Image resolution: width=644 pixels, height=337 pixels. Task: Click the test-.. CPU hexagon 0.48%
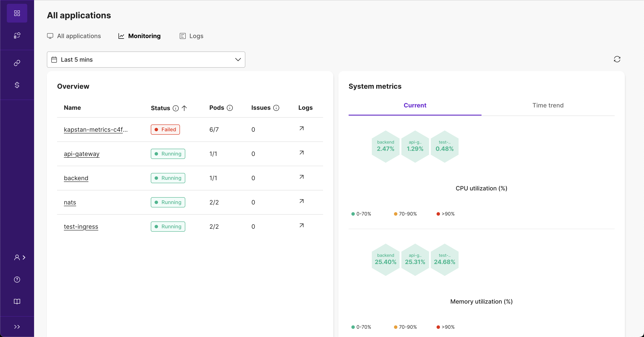[x=444, y=146]
